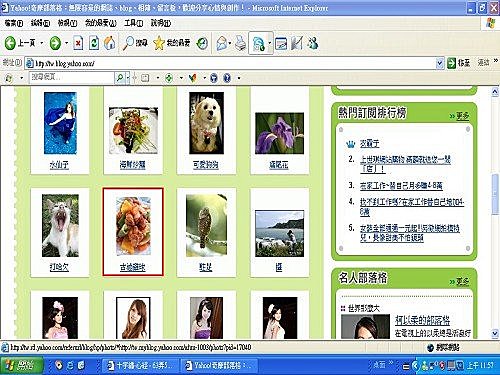Image resolution: width=500 pixels, height=375 pixels.
Task: Print the page with the printer icon
Action: point(240,43)
